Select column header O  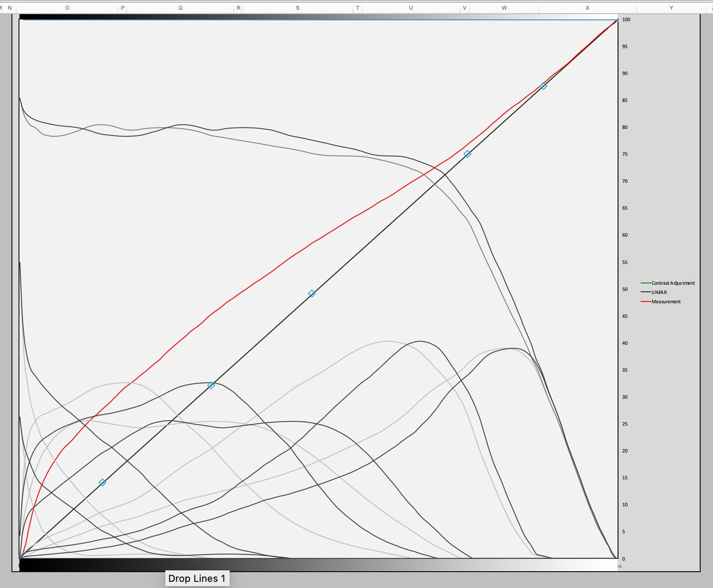click(67, 8)
